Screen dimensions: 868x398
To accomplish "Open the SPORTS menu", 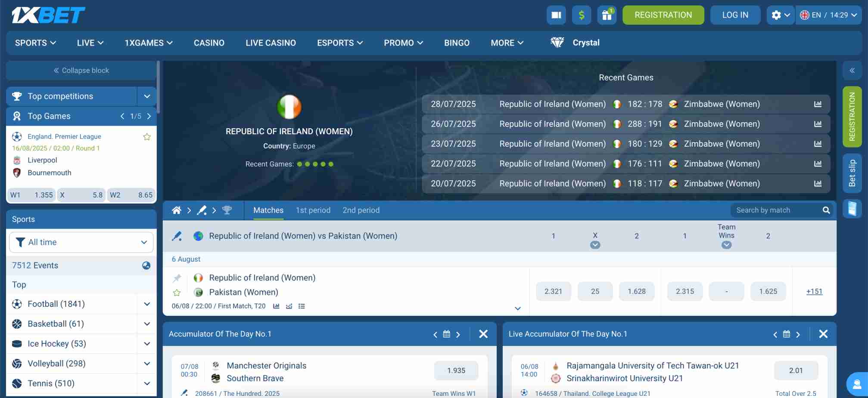I will pyautogui.click(x=36, y=43).
